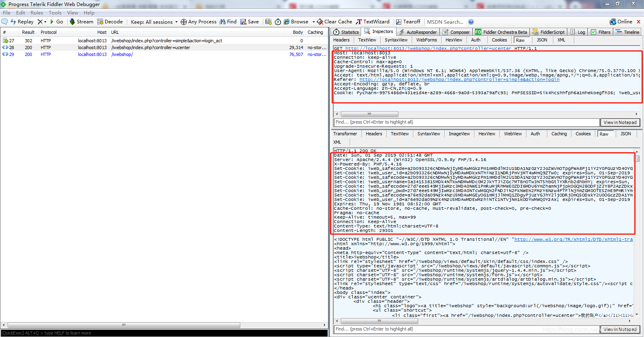Open the File menu
644x337 pixels.
[x=7, y=13]
